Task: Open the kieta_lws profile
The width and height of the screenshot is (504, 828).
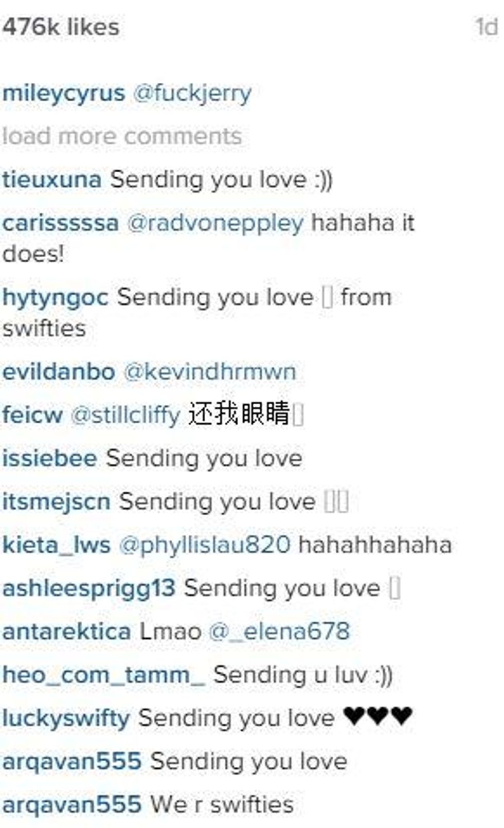Action: point(56,546)
